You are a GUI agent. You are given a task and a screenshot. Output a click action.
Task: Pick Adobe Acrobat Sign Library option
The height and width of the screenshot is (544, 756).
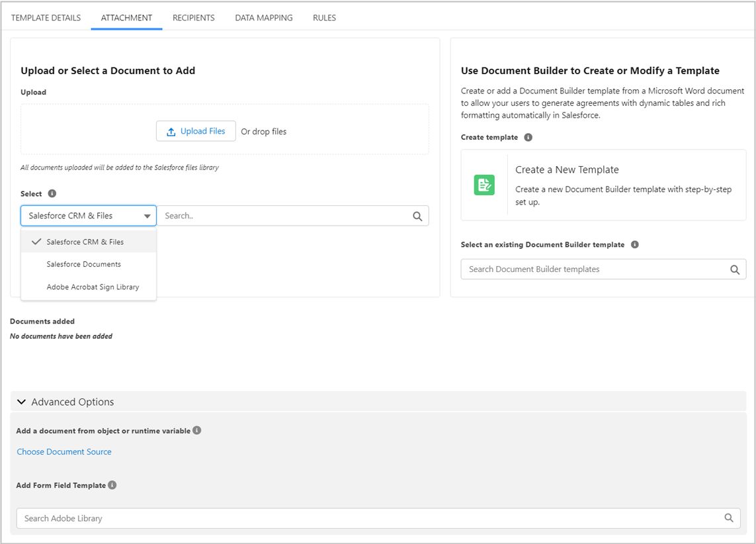pyautogui.click(x=89, y=287)
